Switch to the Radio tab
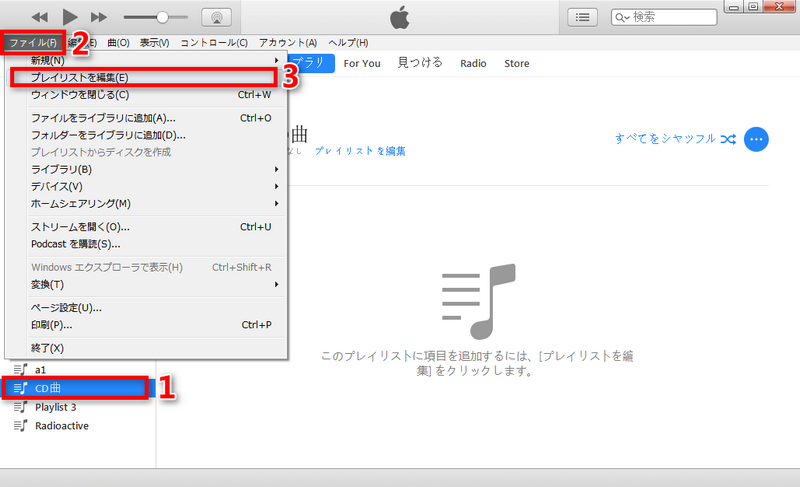 [x=473, y=64]
